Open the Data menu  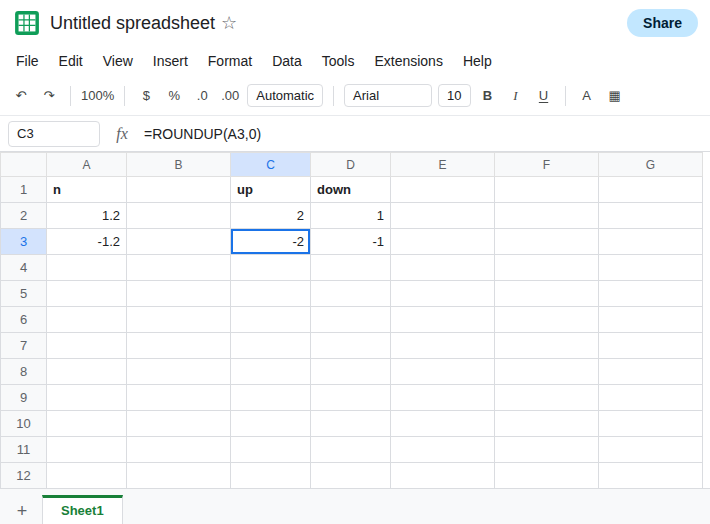tap(287, 61)
